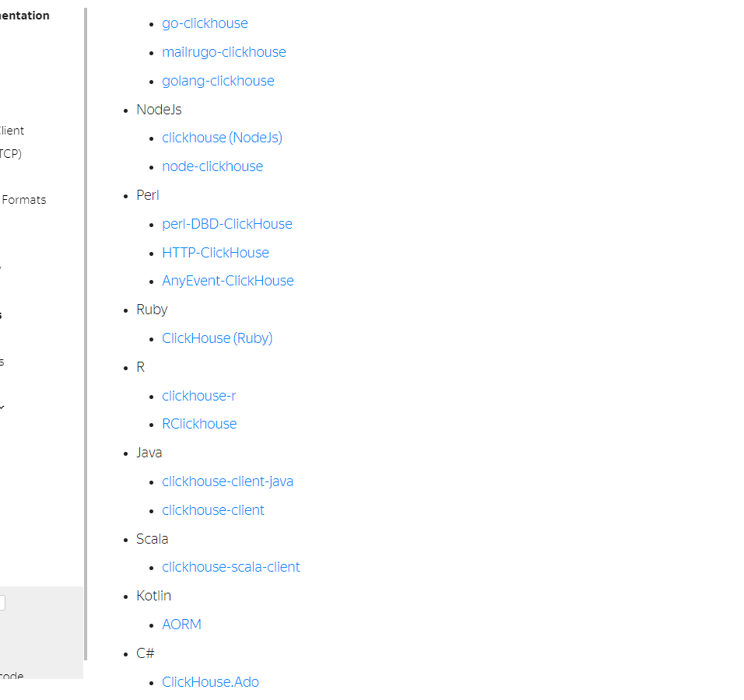
Task: Follow the clickhouse (NodeJs) link
Action: coord(222,138)
